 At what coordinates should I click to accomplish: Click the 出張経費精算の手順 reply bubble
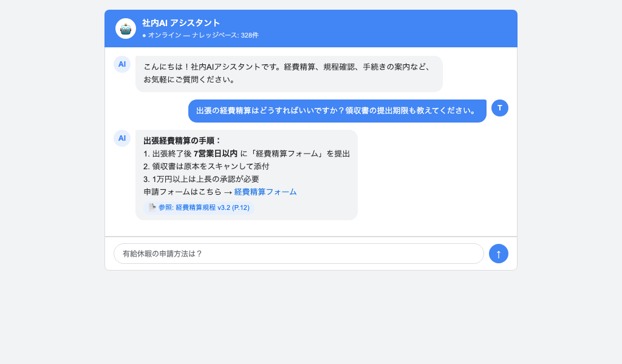click(x=246, y=175)
